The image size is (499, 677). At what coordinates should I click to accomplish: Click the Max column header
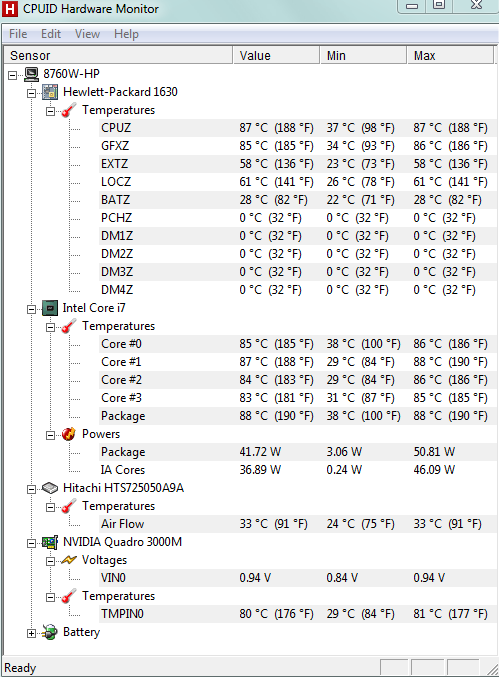coord(450,56)
